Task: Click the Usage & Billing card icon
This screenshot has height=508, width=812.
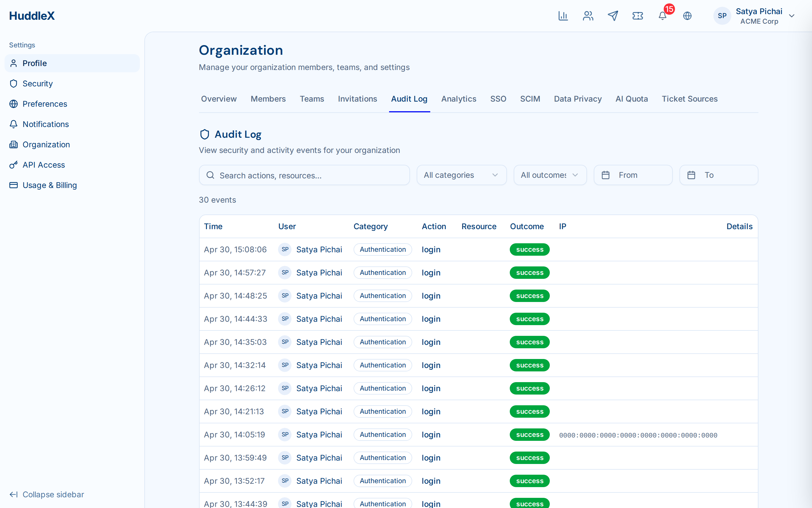Action: pos(14,185)
